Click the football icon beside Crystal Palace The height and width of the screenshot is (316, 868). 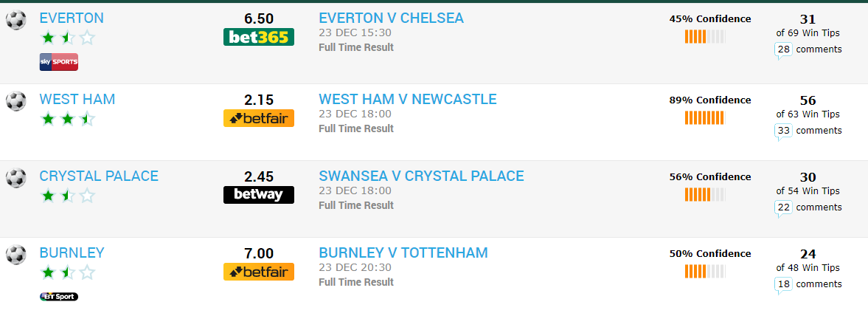[15, 178]
